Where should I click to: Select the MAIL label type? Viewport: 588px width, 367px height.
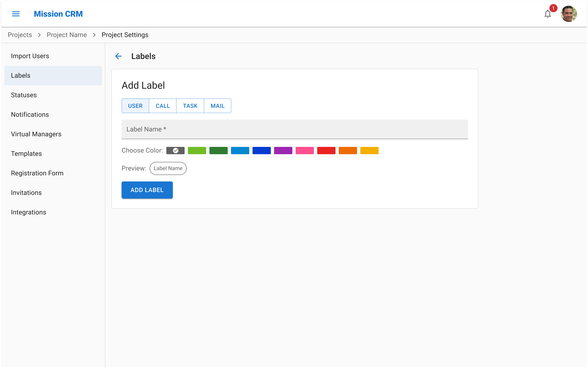(x=218, y=106)
